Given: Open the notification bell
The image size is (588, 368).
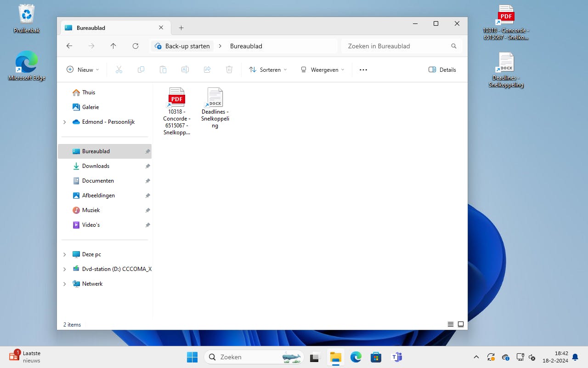Looking at the screenshot, I should 575,357.
